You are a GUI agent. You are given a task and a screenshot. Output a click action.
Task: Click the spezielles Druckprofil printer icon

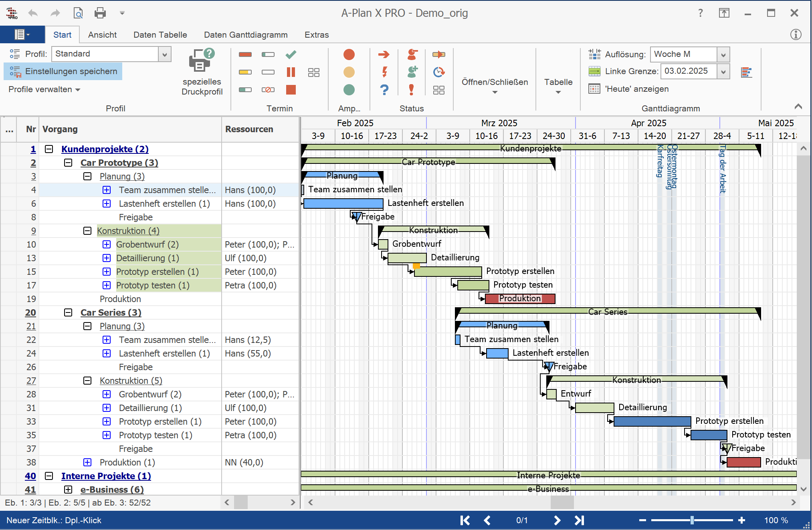(x=202, y=60)
